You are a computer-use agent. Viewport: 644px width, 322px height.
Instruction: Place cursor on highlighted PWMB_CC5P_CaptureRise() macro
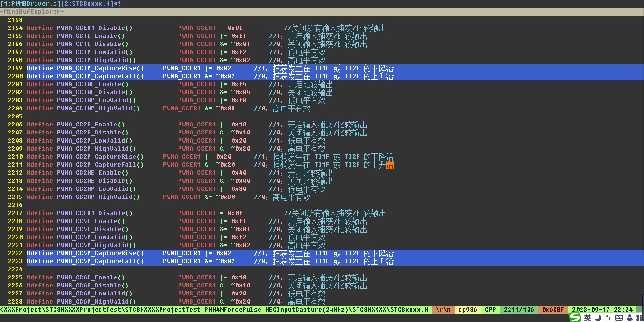(100, 253)
